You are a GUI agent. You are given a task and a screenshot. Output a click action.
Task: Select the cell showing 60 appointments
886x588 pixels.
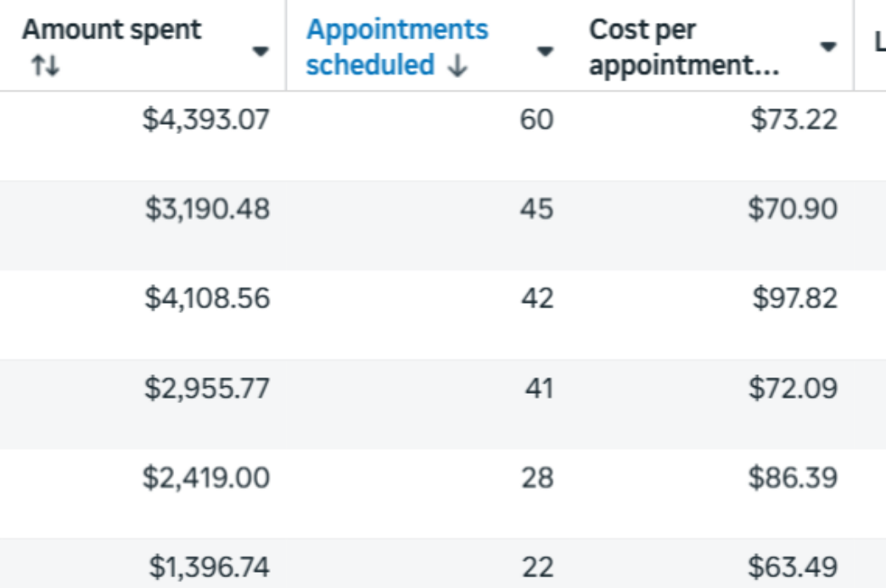(536, 120)
